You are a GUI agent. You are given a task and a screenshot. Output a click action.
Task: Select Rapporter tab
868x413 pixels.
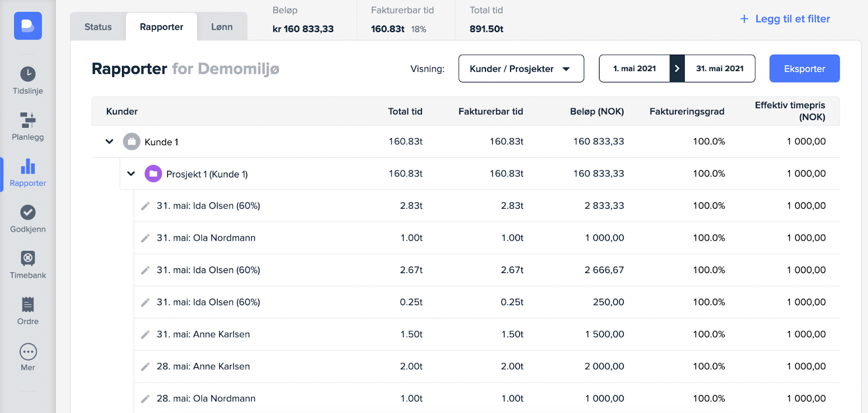pos(162,27)
